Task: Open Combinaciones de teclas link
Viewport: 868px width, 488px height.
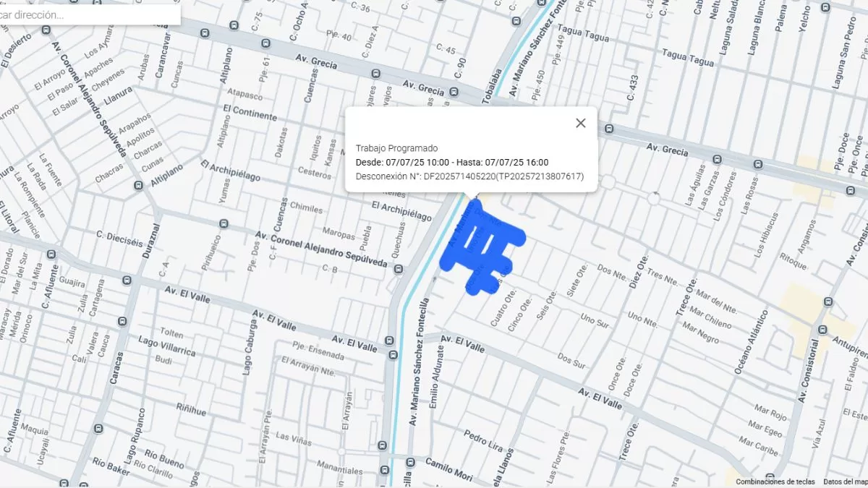Action: (775, 481)
